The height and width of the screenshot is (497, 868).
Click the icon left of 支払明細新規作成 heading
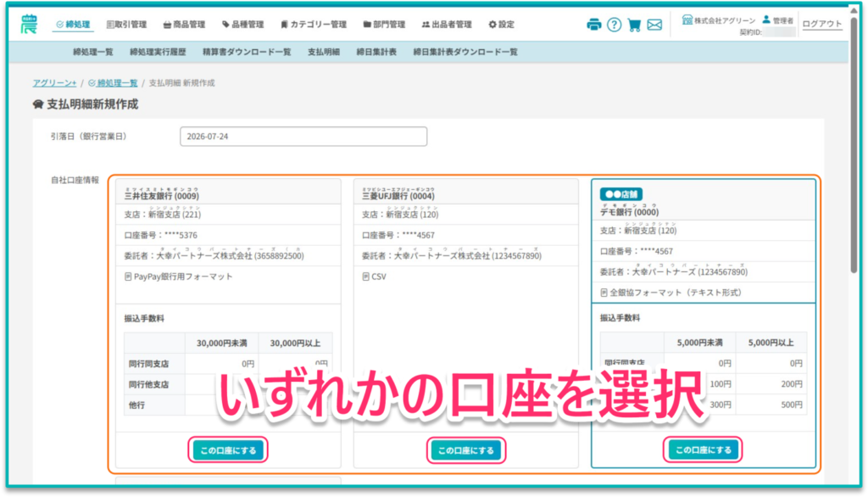tap(37, 104)
